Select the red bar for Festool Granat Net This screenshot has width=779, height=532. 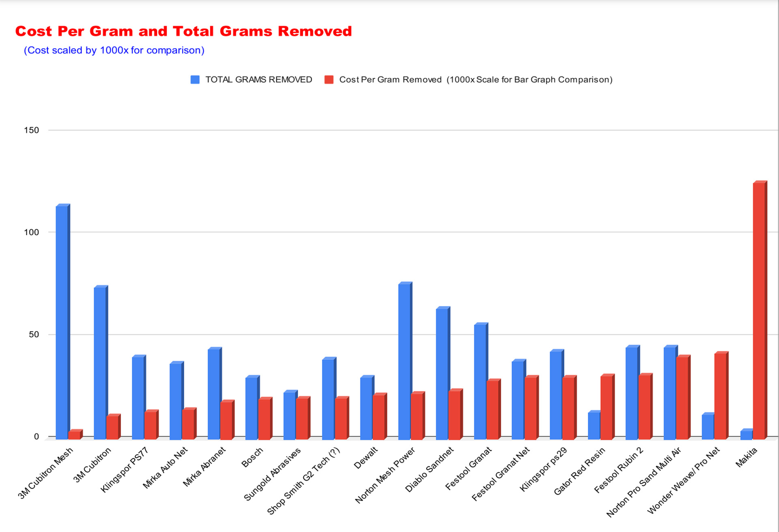pyautogui.click(x=532, y=408)
